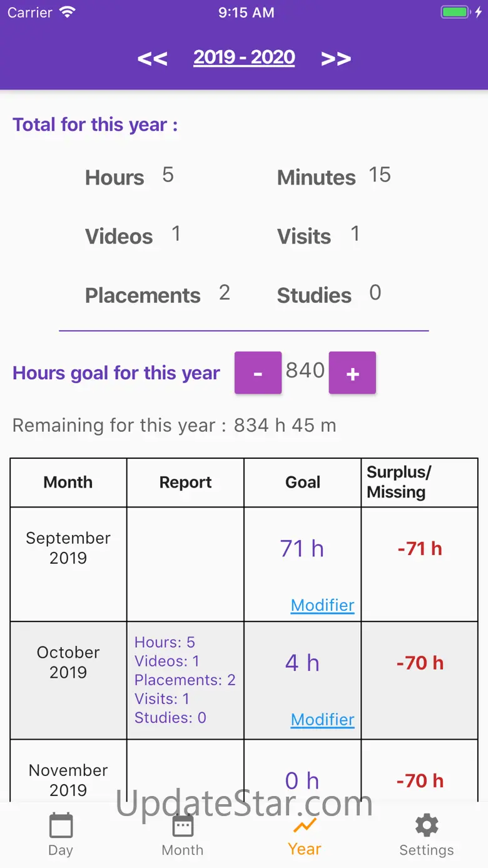
Task: Tap the 4 h October goal value
Action: point(302,663)
